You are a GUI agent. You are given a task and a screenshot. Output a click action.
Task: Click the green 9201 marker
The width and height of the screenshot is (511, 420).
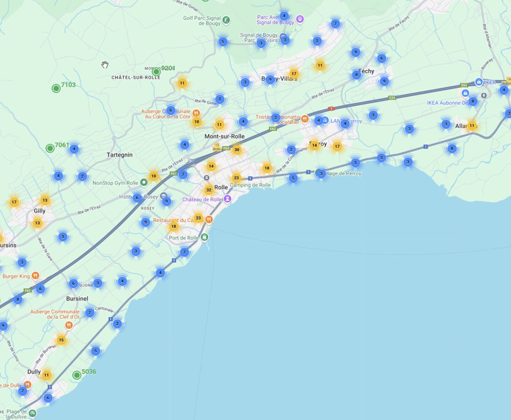click(x=156, y=72)
